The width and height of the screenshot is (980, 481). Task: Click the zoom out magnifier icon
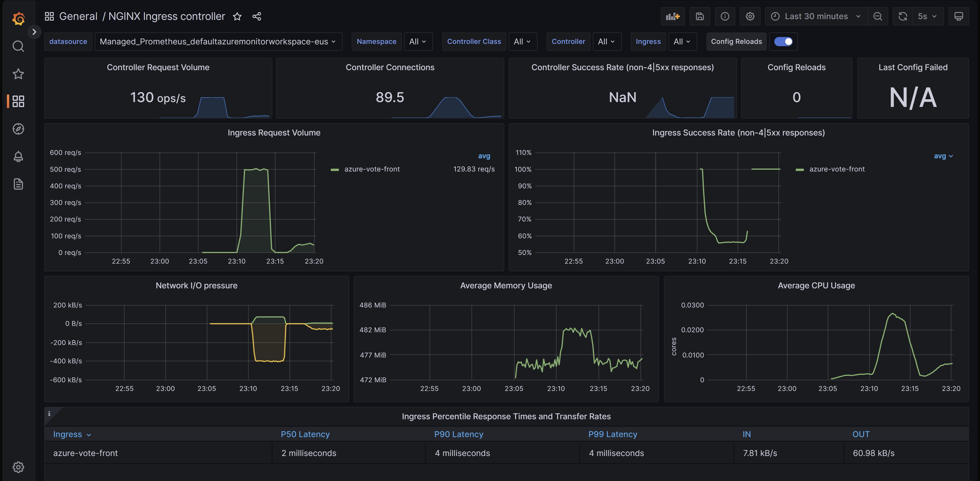(x=877, y=16)
